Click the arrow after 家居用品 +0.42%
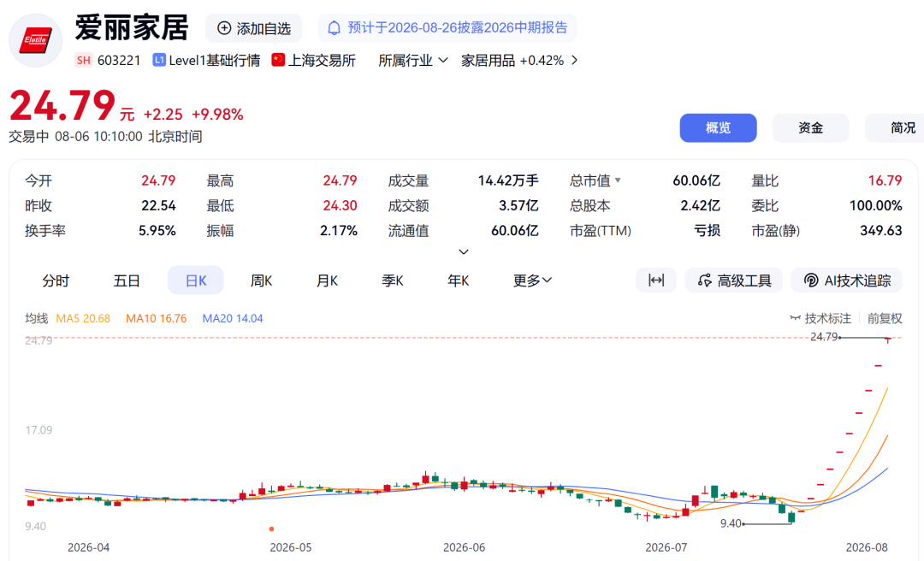The height and width of the screenshot is (561, 924). pos(575,60)
